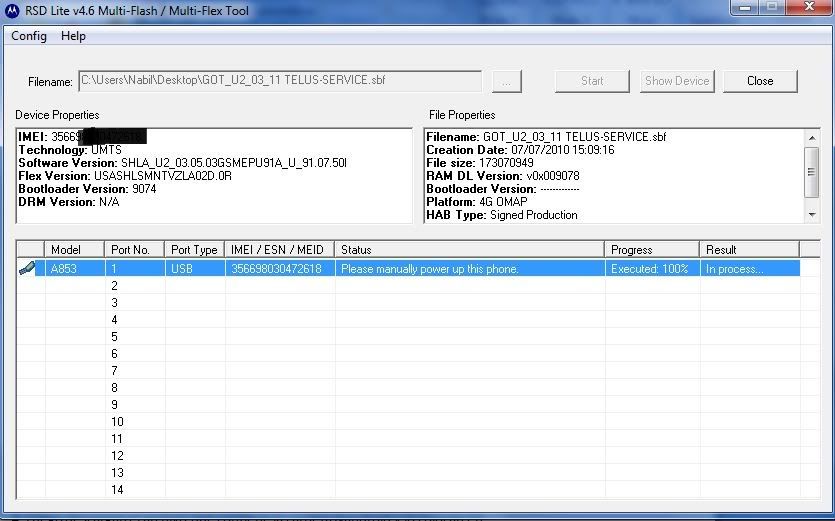Click the 356698030472618 IMEI cell
The image size is (835, 521).
[x=280, y=268]
